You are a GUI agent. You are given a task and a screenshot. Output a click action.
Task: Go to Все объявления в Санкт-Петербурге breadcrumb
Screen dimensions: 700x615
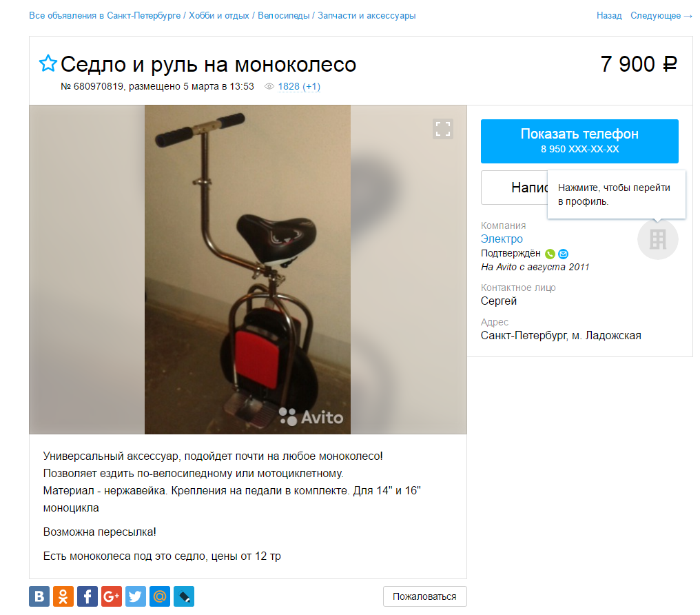(105, 16)
